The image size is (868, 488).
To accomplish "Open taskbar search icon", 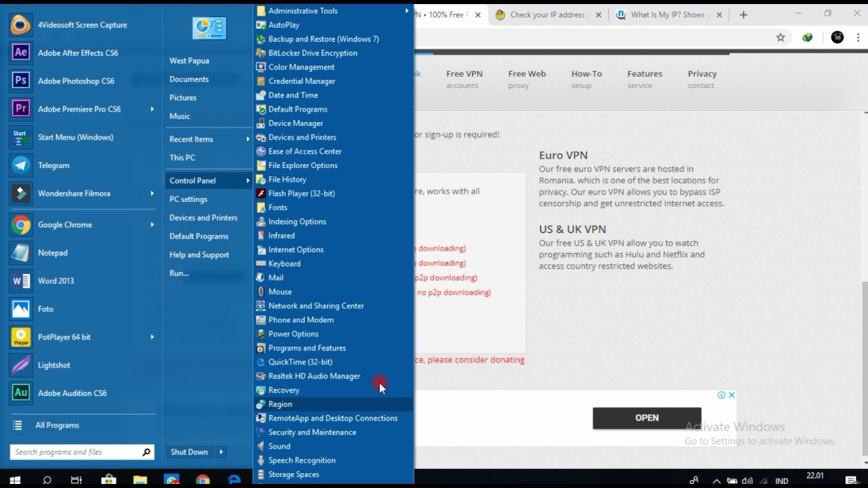I will 47,480.
